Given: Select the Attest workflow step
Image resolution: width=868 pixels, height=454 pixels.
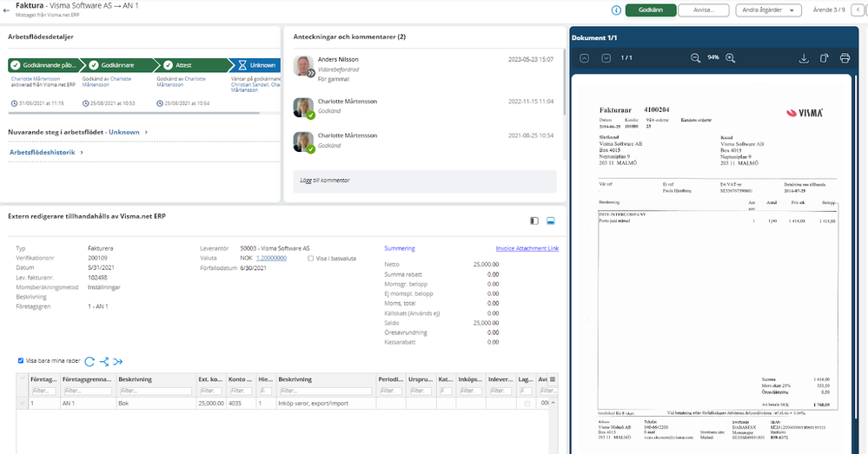Looking at the screenshot, I should click(x=193, y=65).
